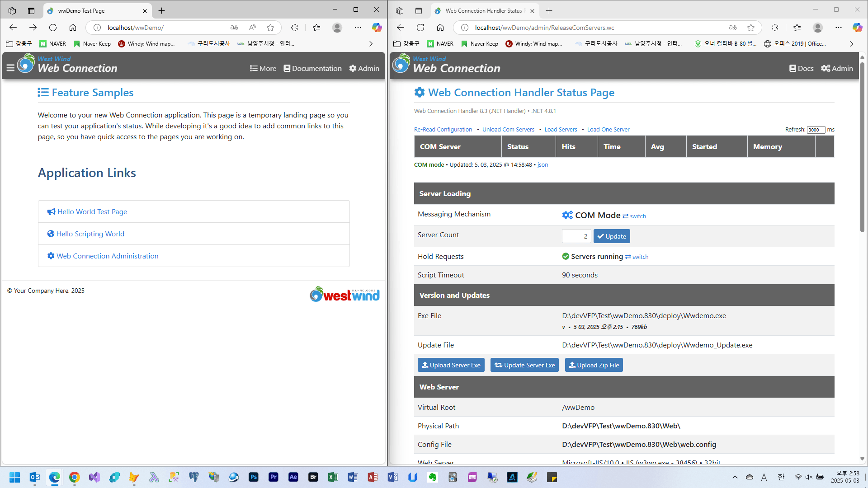This screenshot has height=488, width=868.
Task: Favorite the ReleaseComServers page with star
Action: click(751, 28)
